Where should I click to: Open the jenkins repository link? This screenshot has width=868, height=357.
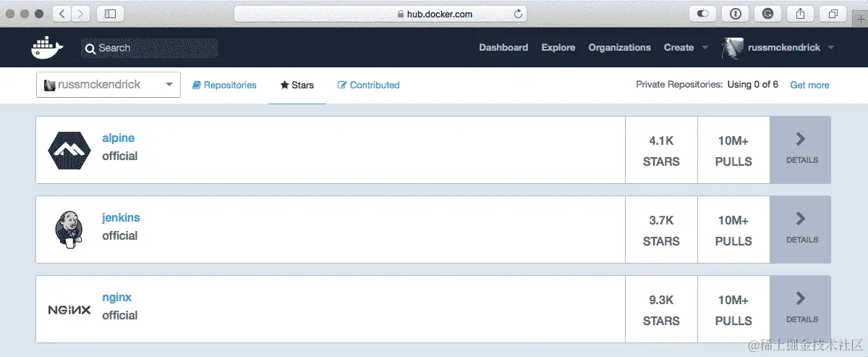[121, 218]
